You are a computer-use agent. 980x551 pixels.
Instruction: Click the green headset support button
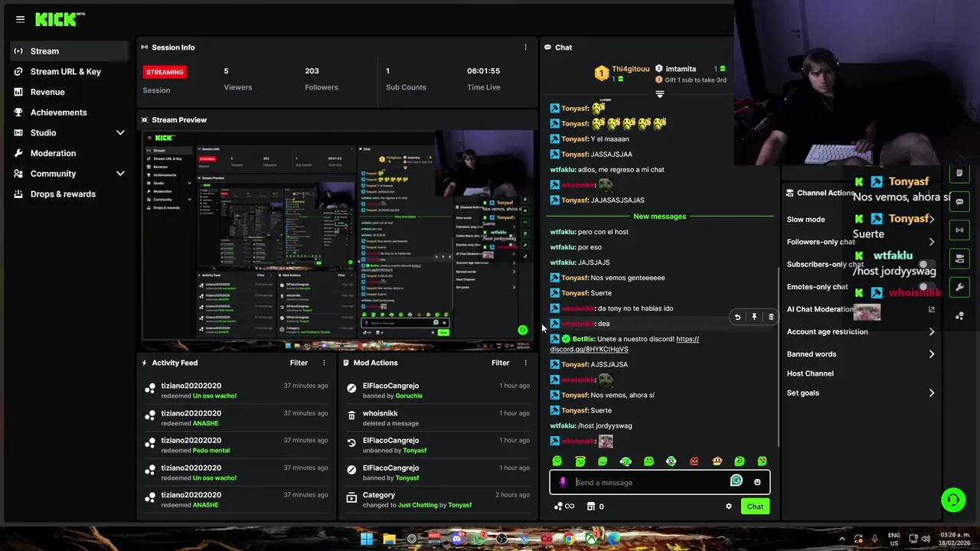(x=953, y=500)
